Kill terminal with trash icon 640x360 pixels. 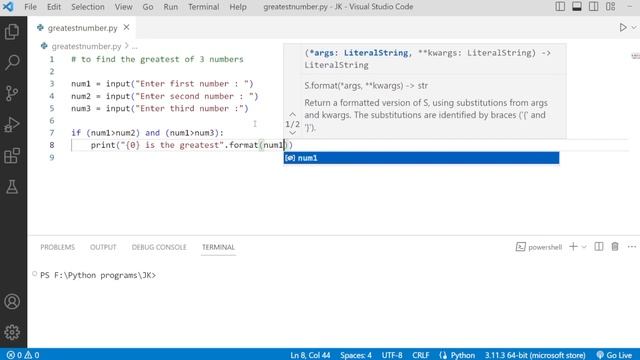[615, 247]
